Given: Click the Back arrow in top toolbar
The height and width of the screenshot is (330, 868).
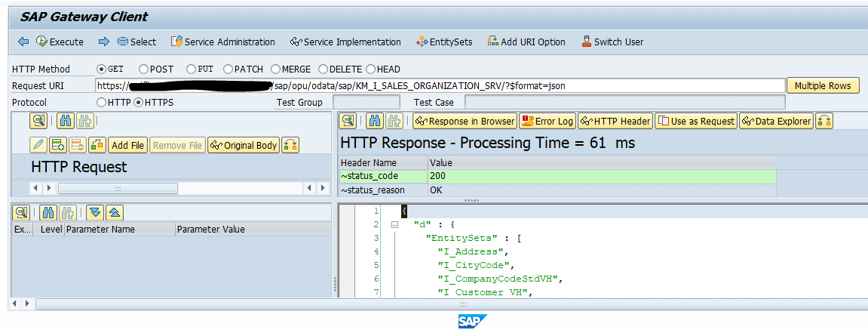Looking at the screenshot, I should coord(23,42).
